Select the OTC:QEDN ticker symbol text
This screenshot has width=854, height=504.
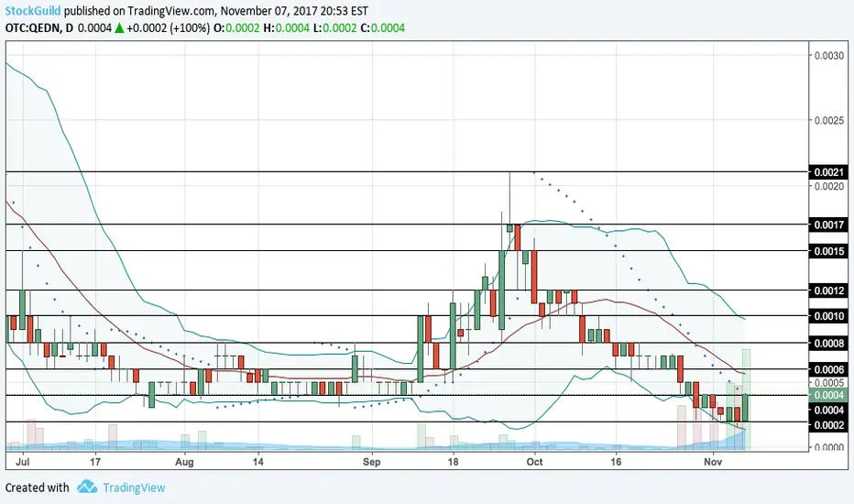tap(33, 27)
